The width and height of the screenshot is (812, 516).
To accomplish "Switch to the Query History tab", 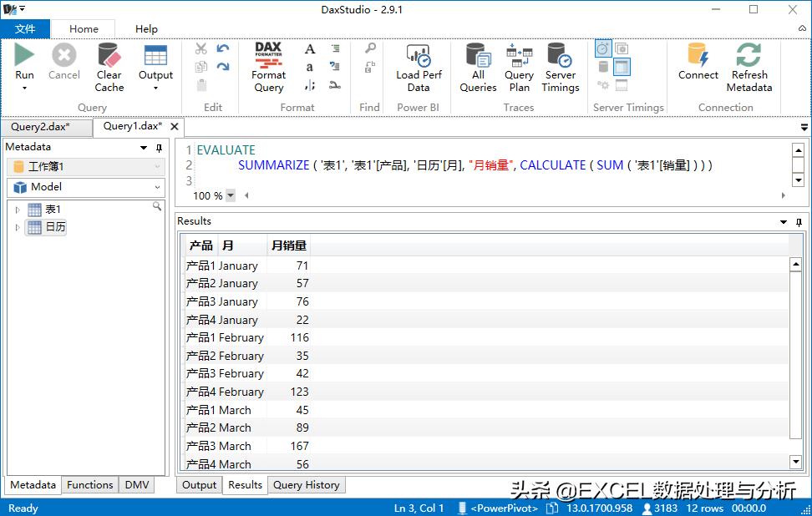I will coord(306,485).
